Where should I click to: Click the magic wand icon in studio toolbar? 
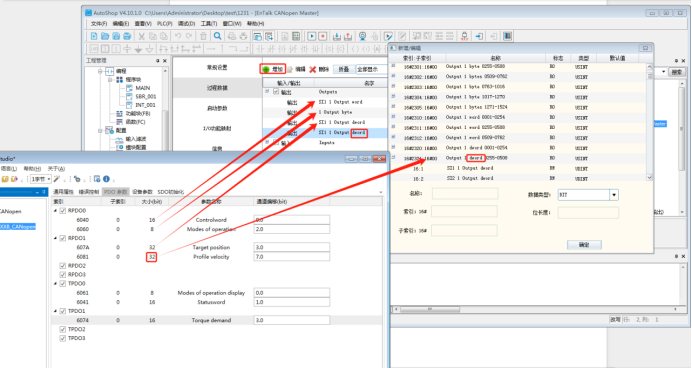(x=57, y=179)
